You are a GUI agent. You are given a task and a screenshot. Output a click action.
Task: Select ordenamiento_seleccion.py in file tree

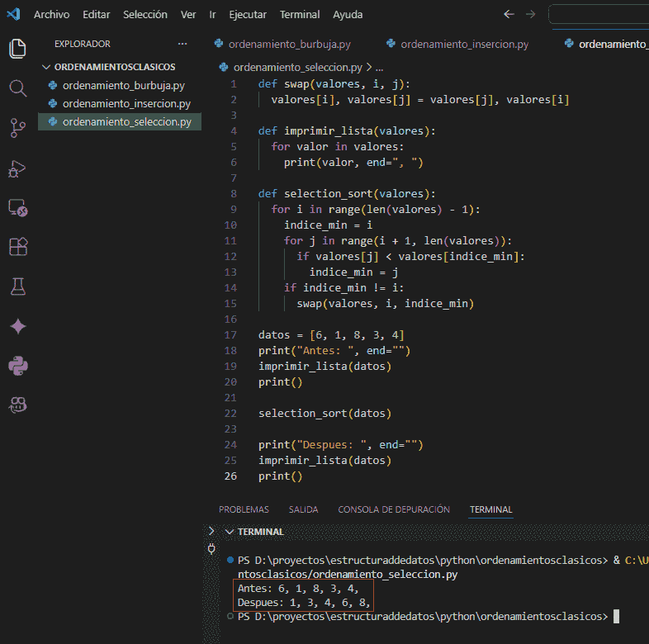[120, 121]
